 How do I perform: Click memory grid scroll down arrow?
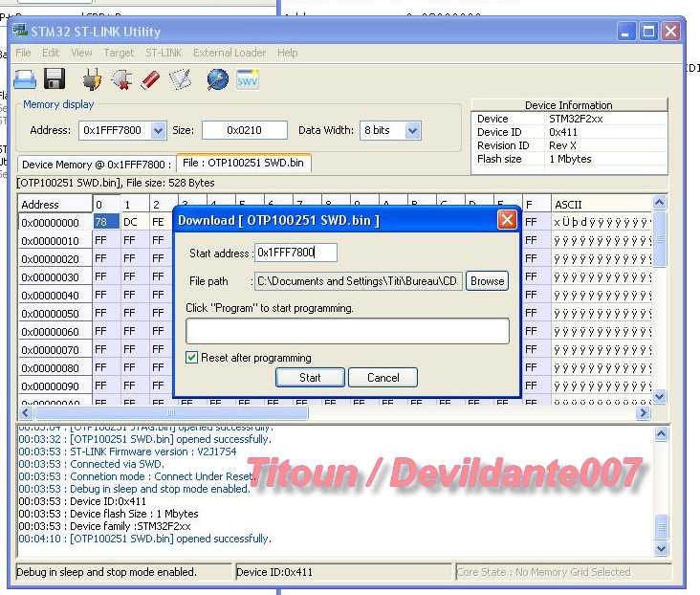[x=660, y=396]
